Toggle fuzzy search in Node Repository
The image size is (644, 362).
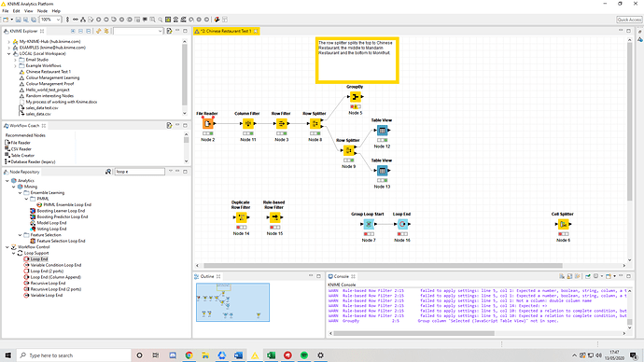pos(108,172)
